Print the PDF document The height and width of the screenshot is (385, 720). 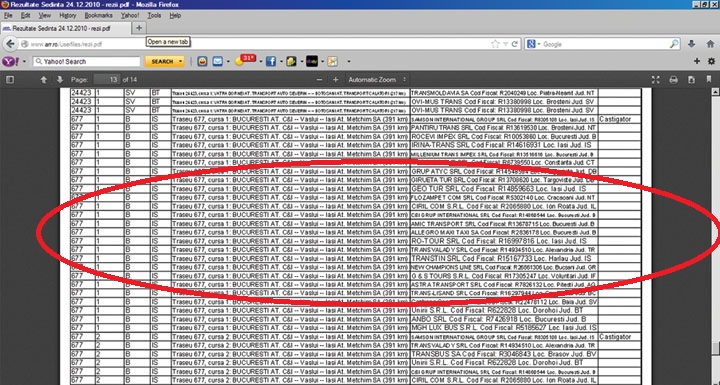673,80
